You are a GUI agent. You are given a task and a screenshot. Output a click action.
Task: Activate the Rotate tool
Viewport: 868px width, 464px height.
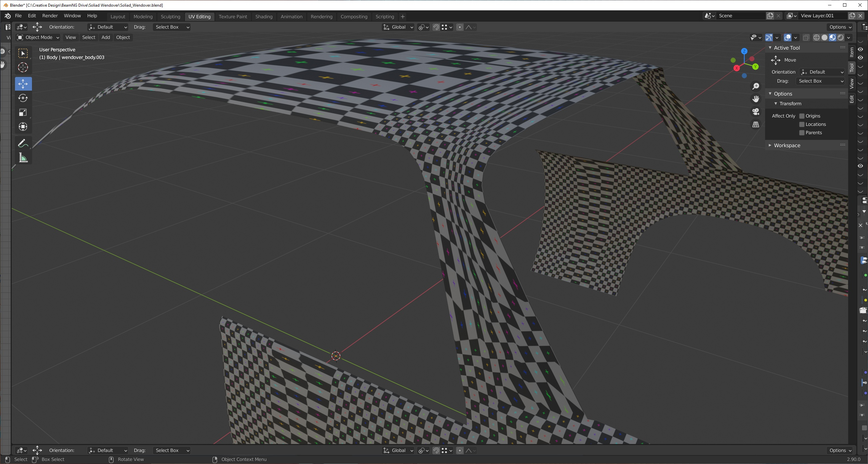[x=23, y=98]
